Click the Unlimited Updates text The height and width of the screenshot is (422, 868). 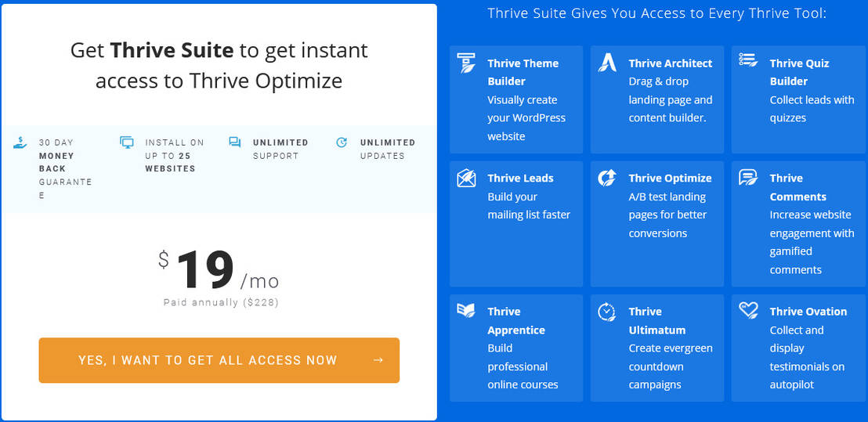click(388, 149)
